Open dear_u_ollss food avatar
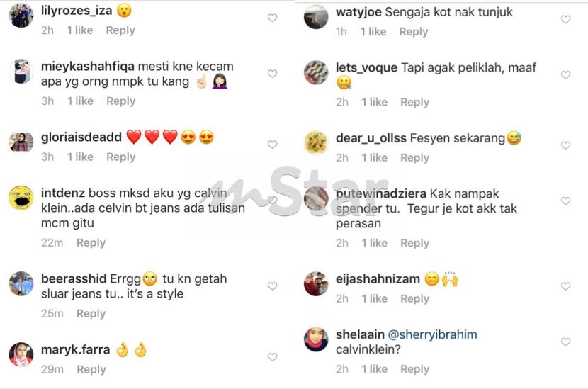Screen dimensions: 588x389 pyautogui.click(x=316, y=143)
